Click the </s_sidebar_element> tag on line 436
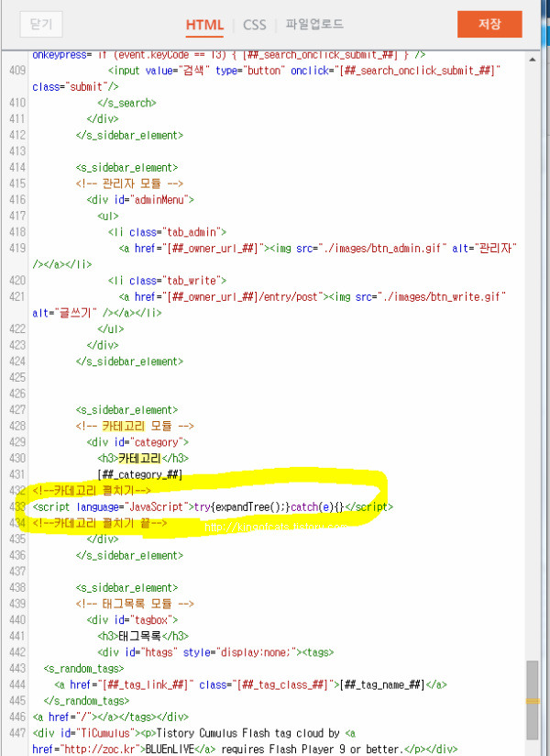The height and width of the screenshot is (756, 550). (129, 555)
